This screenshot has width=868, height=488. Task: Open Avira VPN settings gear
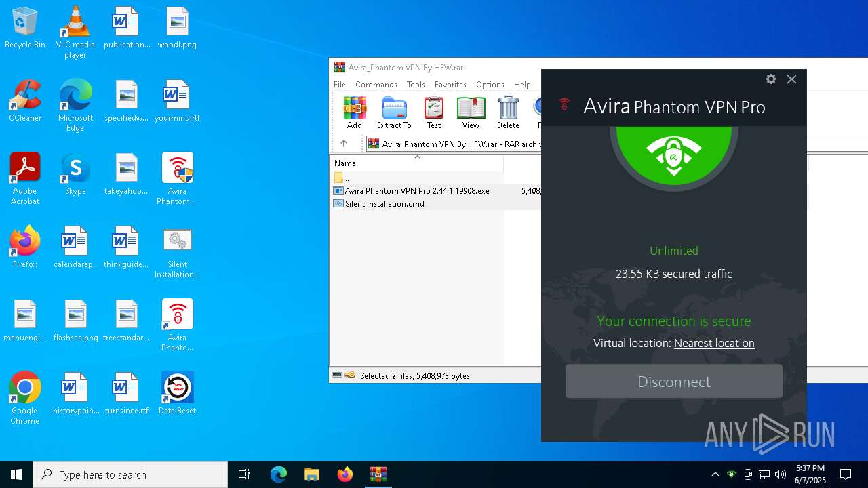point(771,79)
